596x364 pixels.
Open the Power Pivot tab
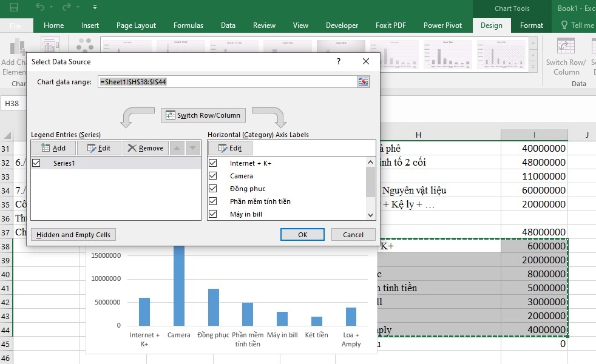[x=443, y=25]
